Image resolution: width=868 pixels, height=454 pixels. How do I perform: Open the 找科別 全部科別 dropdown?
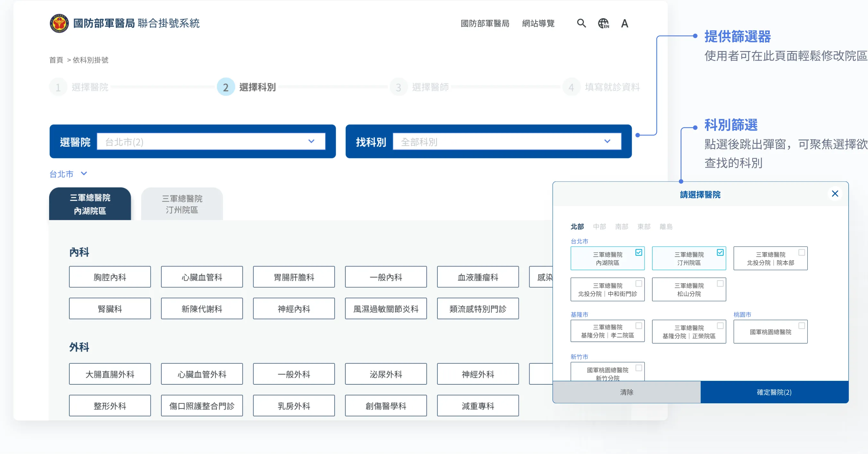click(x=507, y=141)
